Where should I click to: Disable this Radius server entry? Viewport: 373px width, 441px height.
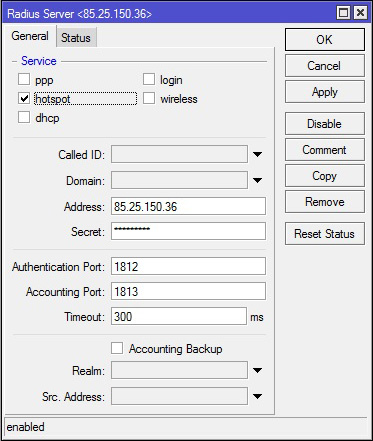click(x=325, y=124)
